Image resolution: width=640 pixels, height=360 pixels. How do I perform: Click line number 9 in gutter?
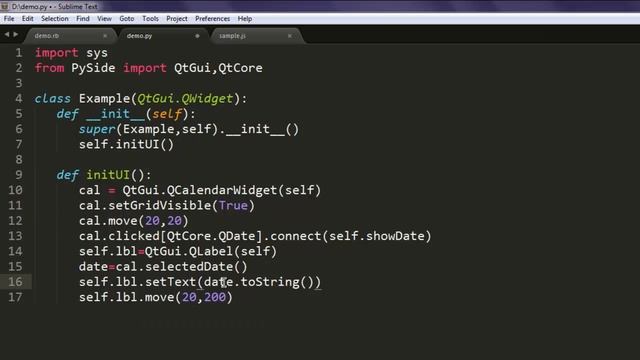click(x=19, y=175)
